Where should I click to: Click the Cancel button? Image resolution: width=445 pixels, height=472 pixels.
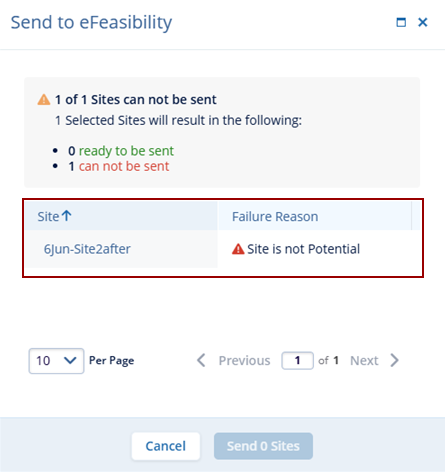point(166,446)
